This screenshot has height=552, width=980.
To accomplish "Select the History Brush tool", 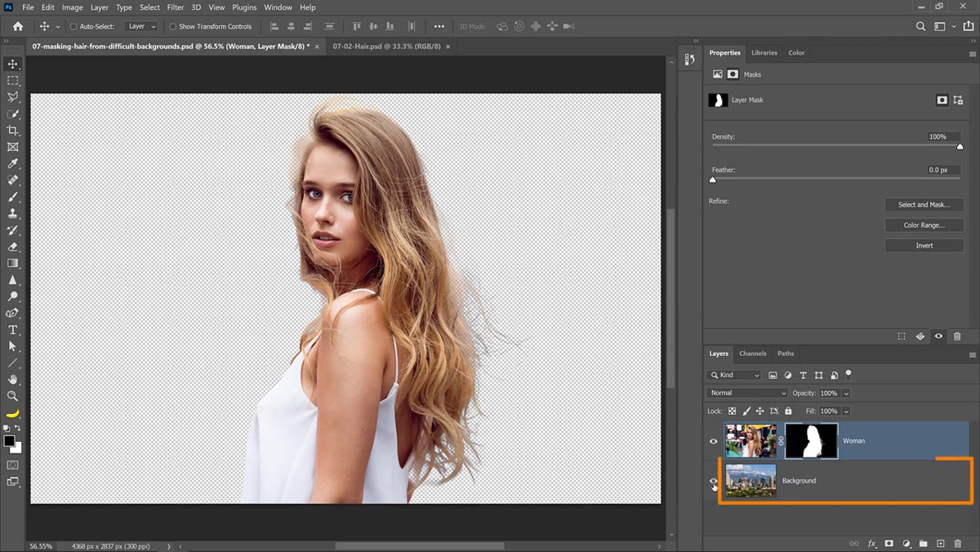I will (12, 230).
